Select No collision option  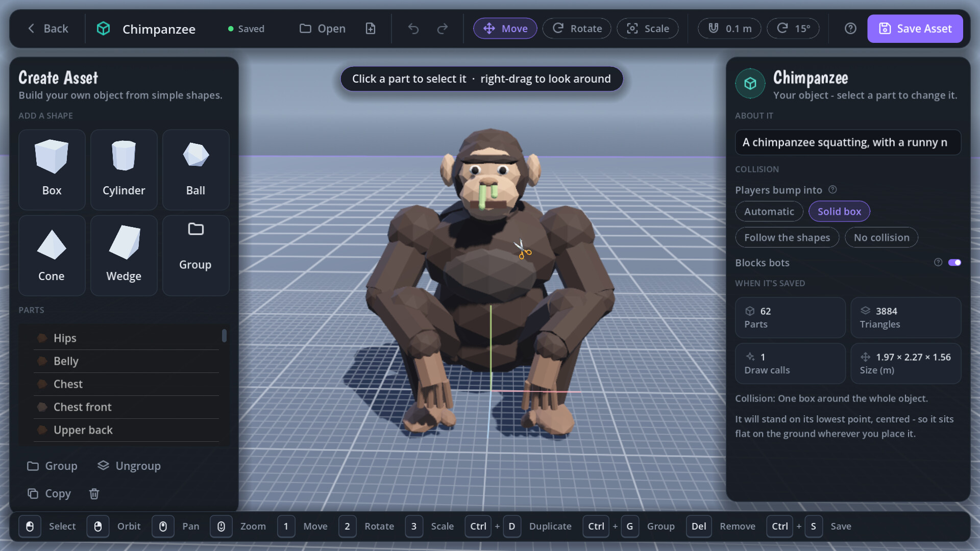(x=881, y=237)
